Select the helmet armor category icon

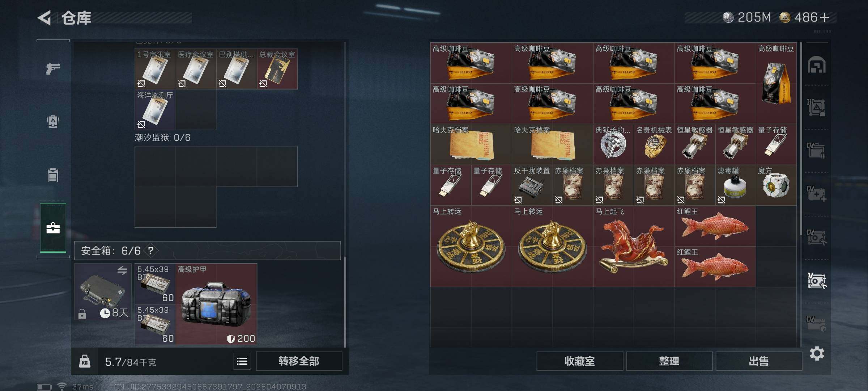(x=53, y=122)
